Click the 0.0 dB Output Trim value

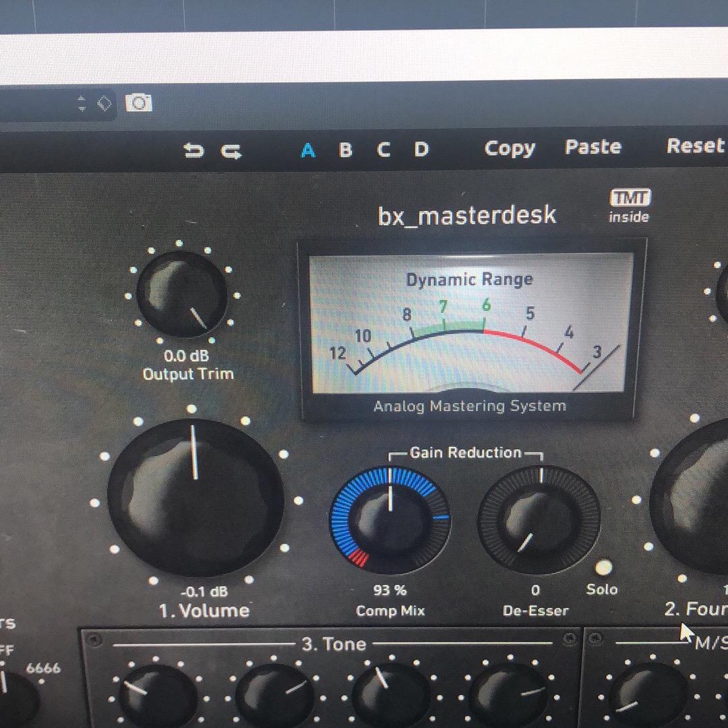tap(187, 356)
